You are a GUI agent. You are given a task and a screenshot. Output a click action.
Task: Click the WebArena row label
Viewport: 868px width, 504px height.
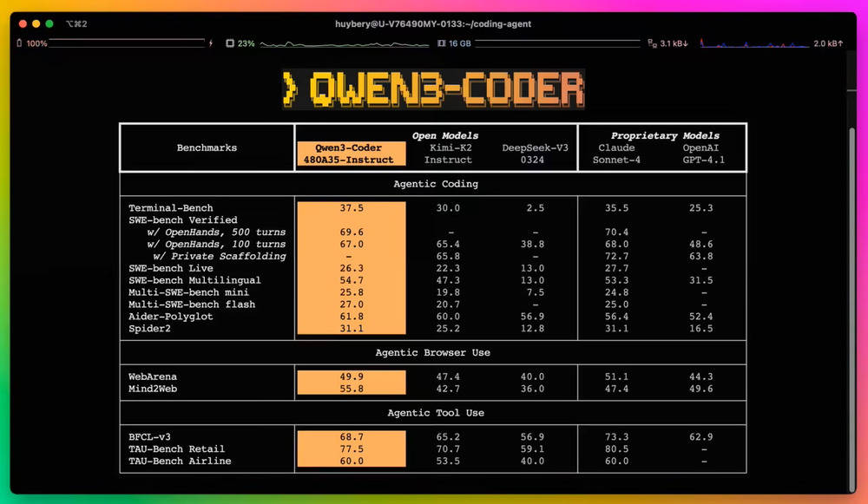[153, 376]
